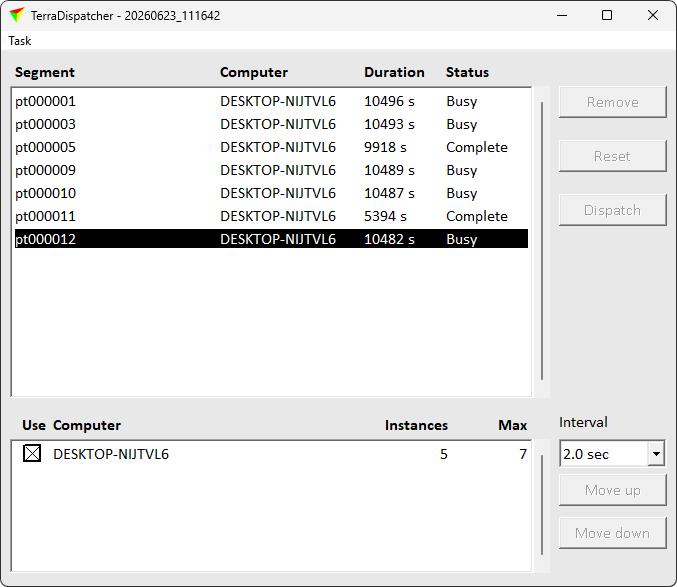Open the Interval dropdown arrow
677x587 pixels.
pos(656,454)
